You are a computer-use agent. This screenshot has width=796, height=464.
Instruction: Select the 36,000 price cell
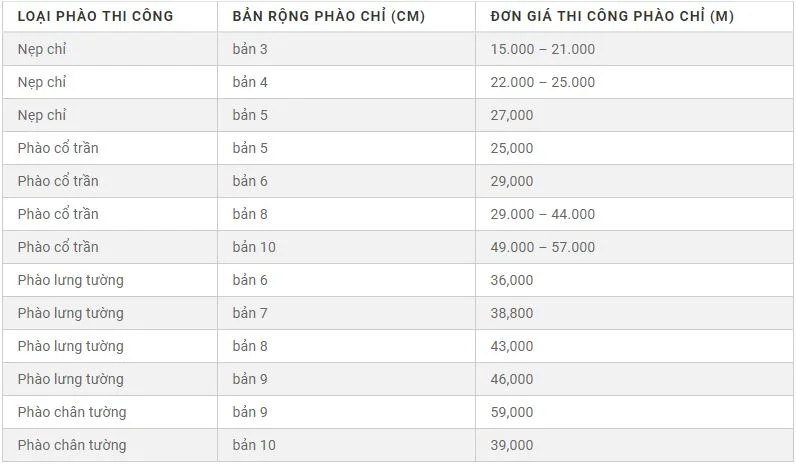(x=512, y=280)
